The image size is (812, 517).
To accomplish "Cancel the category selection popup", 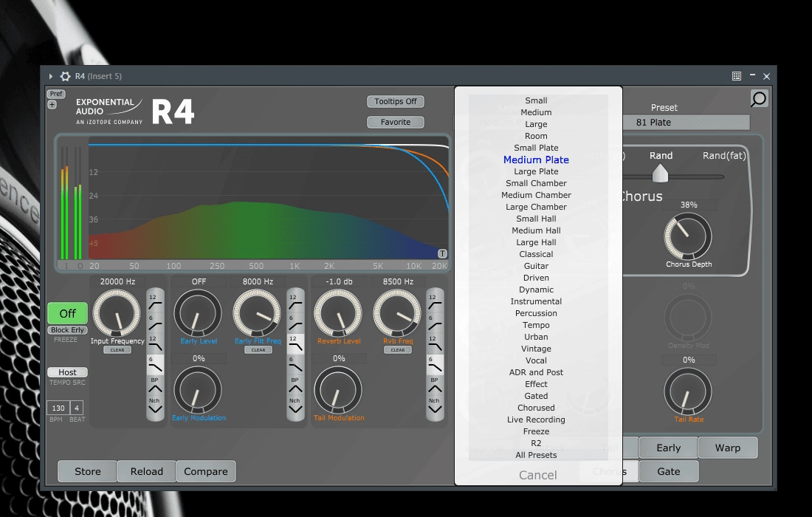I will click(537, 475).
